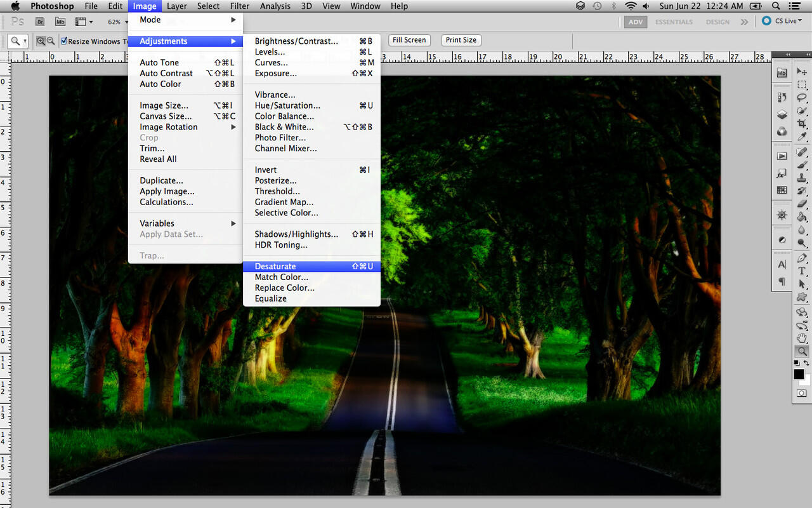Select the Path Selection tool
Screen dimensions: 812x508
coord(802,283)
